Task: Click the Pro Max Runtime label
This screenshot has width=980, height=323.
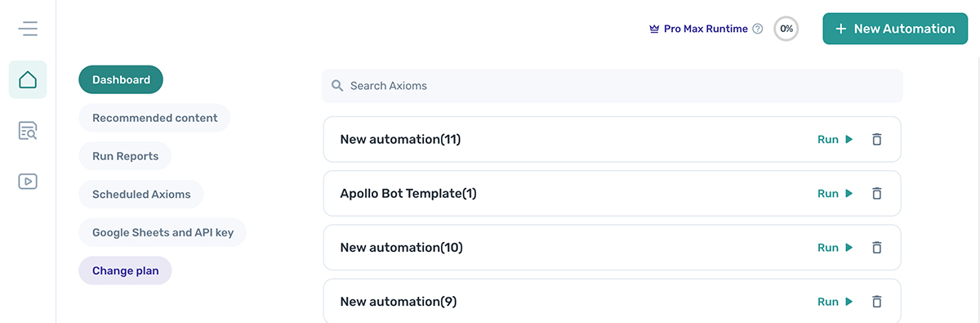Action: (706, 29)
